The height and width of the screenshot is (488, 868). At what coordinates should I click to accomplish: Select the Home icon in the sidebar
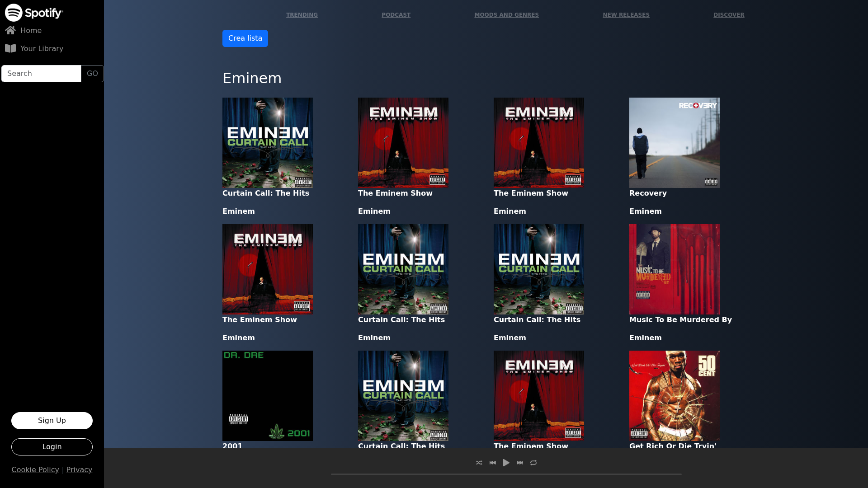tap(10, 30)
